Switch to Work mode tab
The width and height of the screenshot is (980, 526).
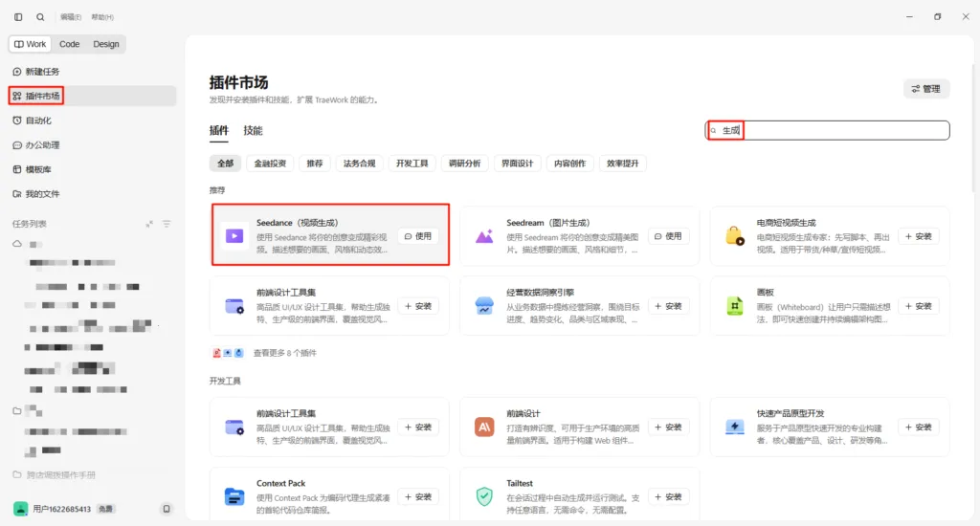click(30, 44)
